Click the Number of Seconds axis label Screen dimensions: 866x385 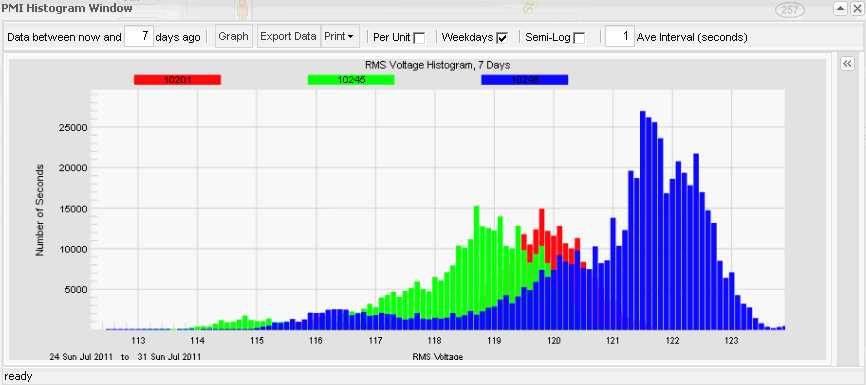click(40, 209)
